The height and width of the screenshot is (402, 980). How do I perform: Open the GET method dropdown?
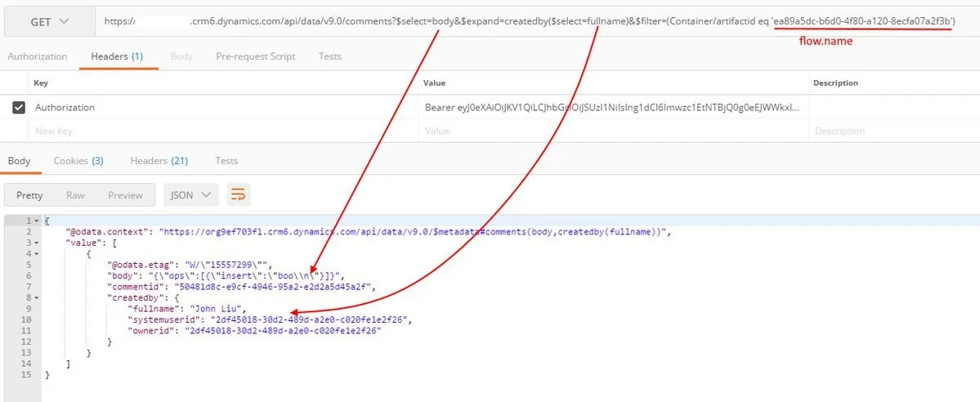(49, 22)
